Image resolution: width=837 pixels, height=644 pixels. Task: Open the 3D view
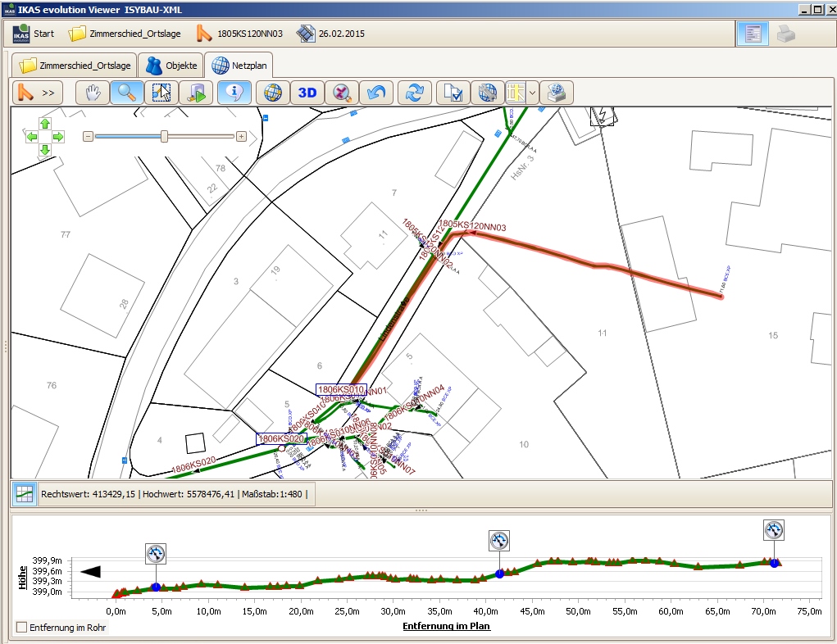307,93
